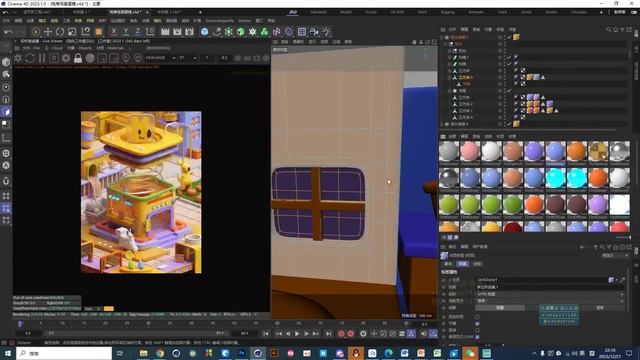The width and height of the screenshot is (640, 360).
Task: Add new document tab with plus button
Action: pyautogui.click(x=200, y=12)
